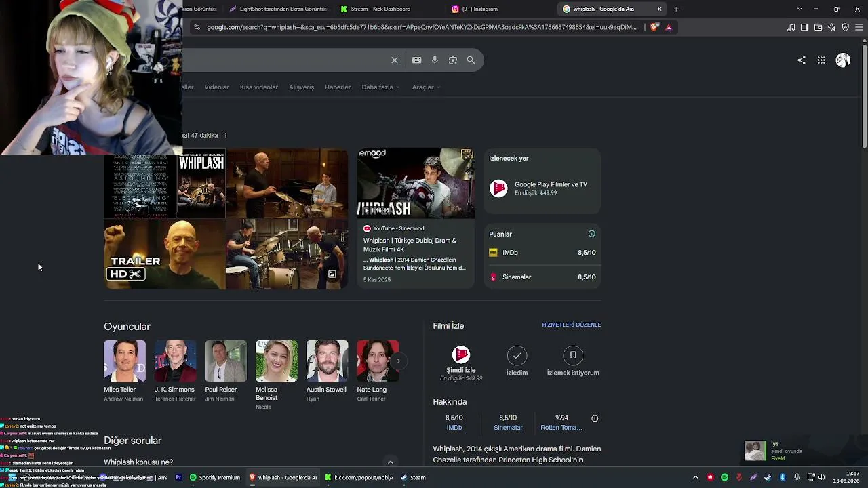Open Leo AI sparkle icon in toolbar
Screen dimensions: 868x488
point(831,27)
